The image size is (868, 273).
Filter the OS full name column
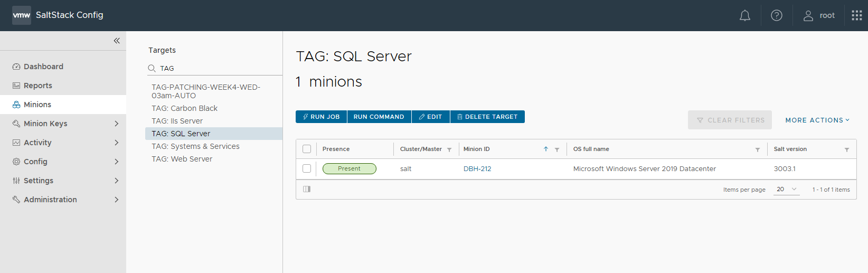click(x=758, y=149)
